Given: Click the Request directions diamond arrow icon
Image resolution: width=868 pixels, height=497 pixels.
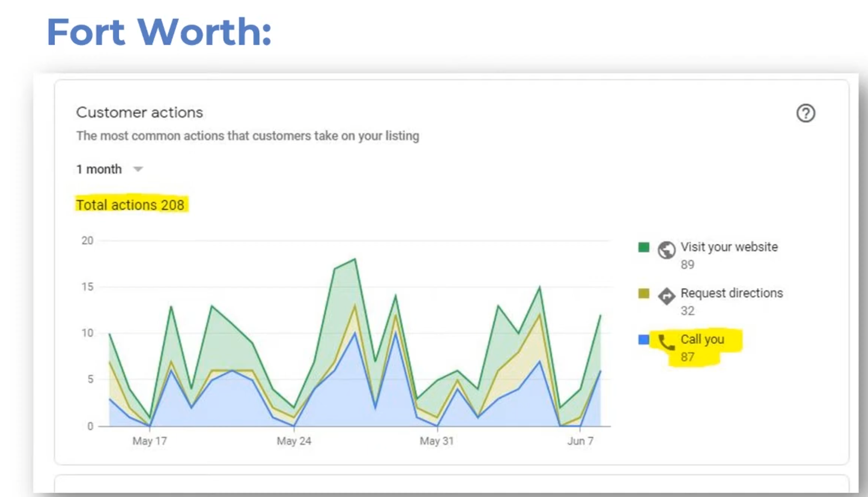Looking at the screenshot, I should click(666, 296).
